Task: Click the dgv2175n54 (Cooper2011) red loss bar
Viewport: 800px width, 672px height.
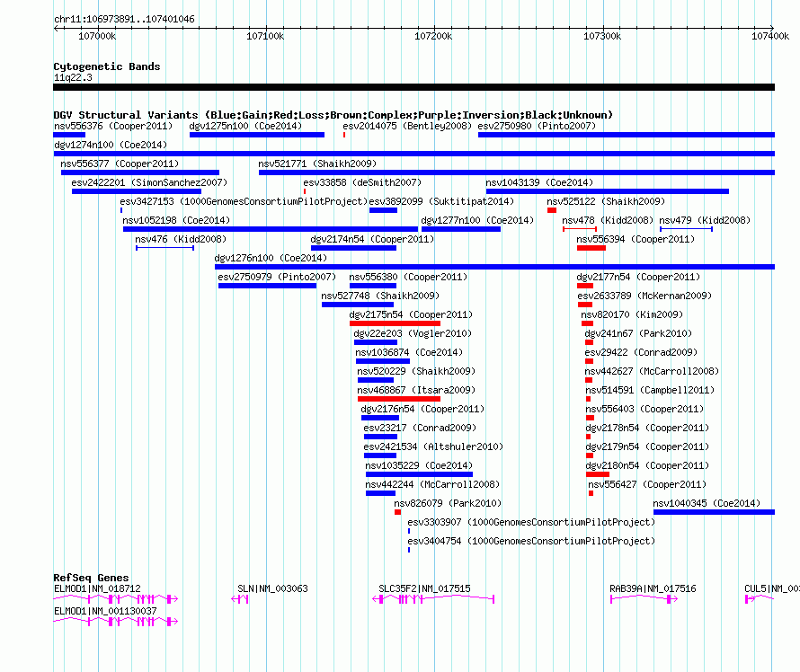Action: point(395,323)
